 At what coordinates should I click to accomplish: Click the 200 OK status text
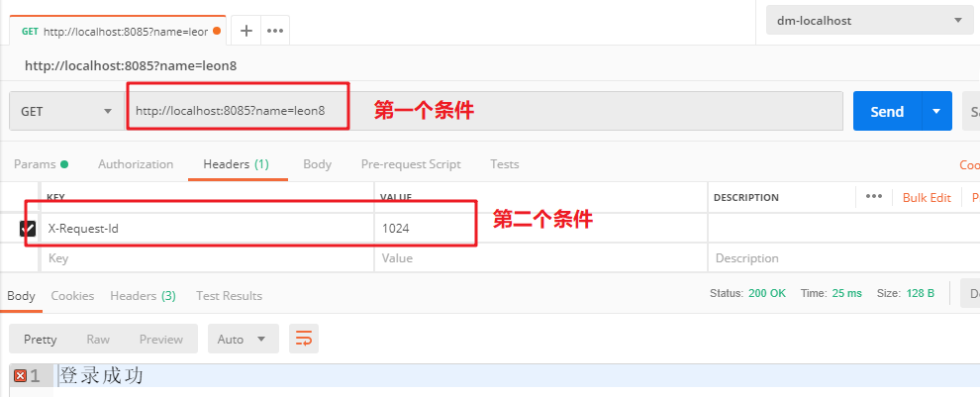point(767,293)
